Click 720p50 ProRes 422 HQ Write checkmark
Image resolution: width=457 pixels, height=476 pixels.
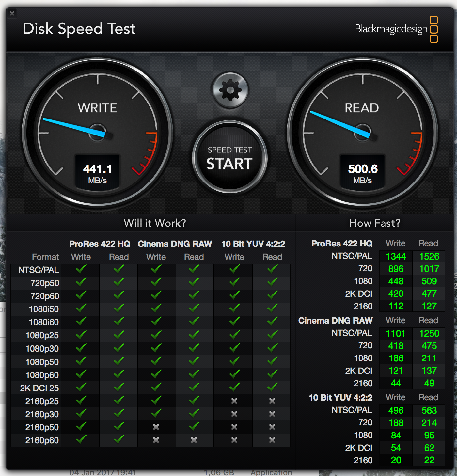(x=81, y=282)
